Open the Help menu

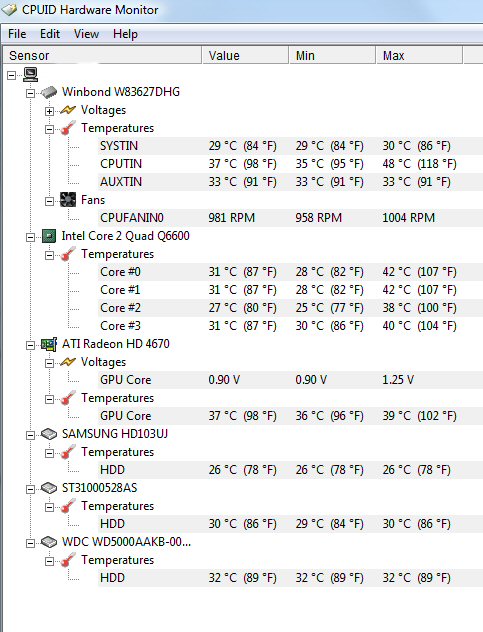125,34
